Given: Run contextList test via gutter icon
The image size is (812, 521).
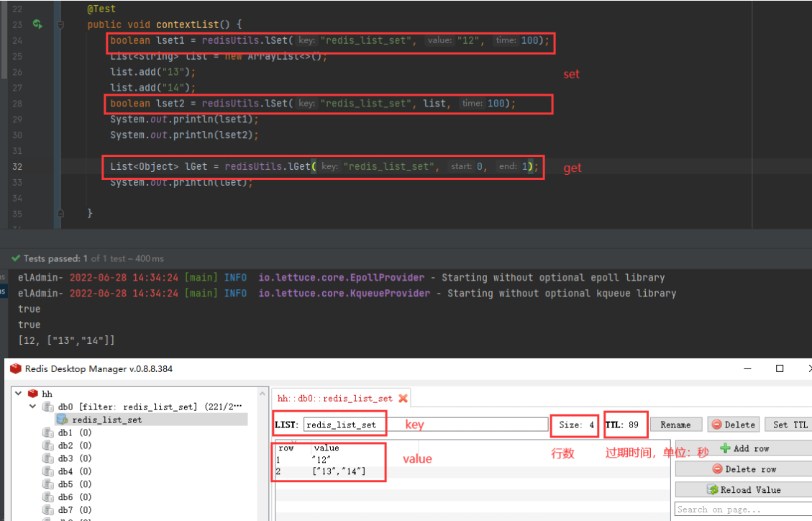Looking at the screenshot, I should [x=37, y=24].
